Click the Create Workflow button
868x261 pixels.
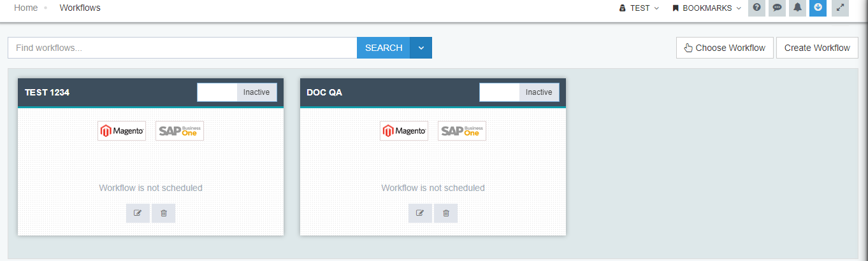point(817,48)
